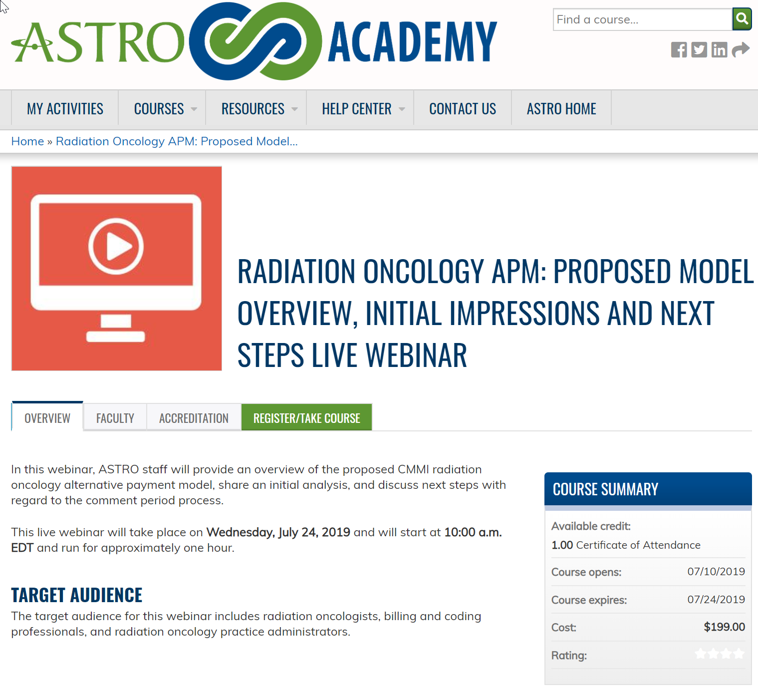The height and width of the screenshot is (700, 758).
Task: Open the ASTRO Academy logo homepage
Action: click(x=254, y=41)
